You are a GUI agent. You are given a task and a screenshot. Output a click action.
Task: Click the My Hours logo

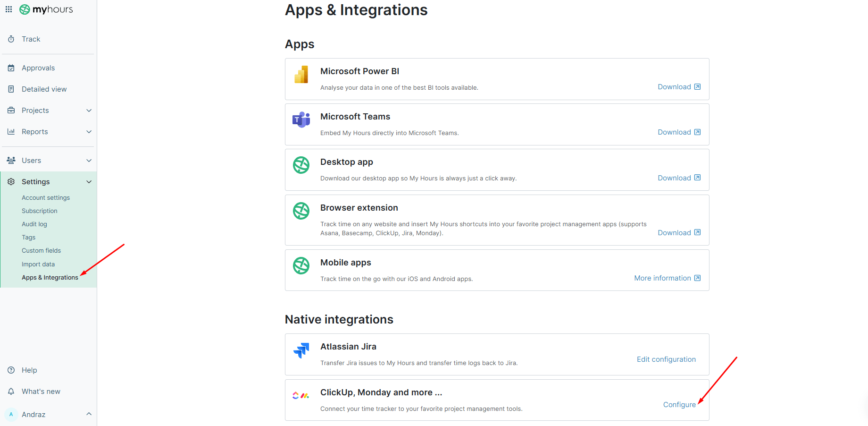[46, 9]
